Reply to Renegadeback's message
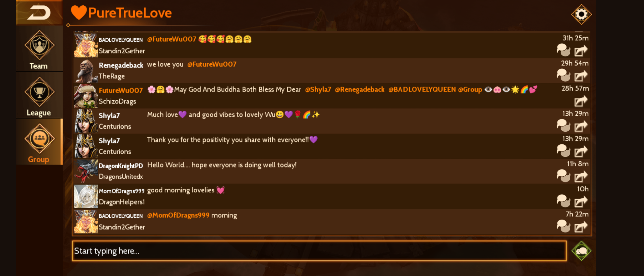The width and height of the screenshot is (644, 276). pos(563,75)
